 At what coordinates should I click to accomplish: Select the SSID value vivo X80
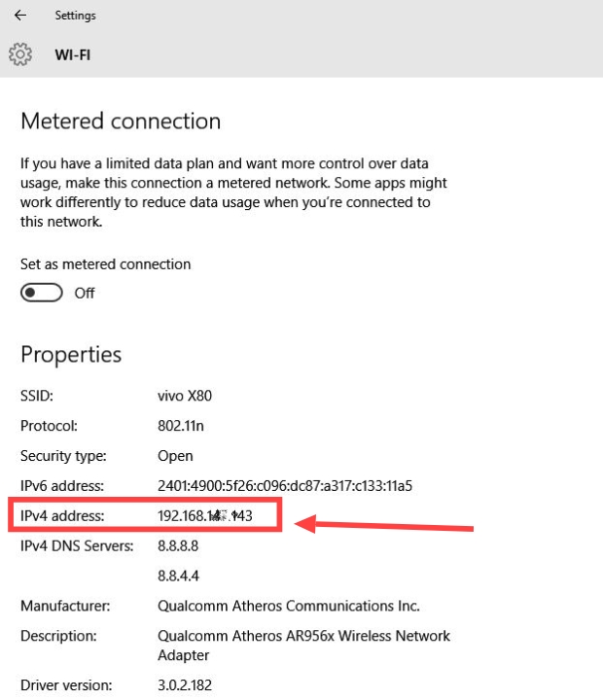point(185,396)
